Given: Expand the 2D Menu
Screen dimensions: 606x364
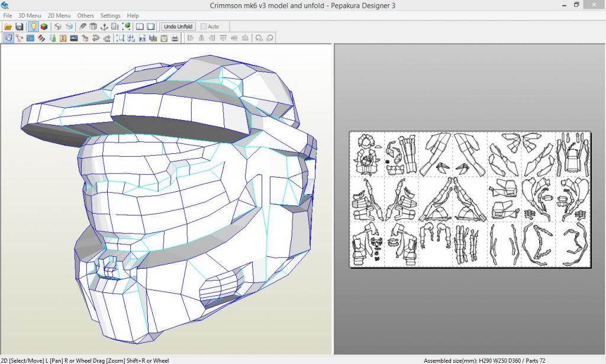Looking at the screenshot, I should point(59,15).
